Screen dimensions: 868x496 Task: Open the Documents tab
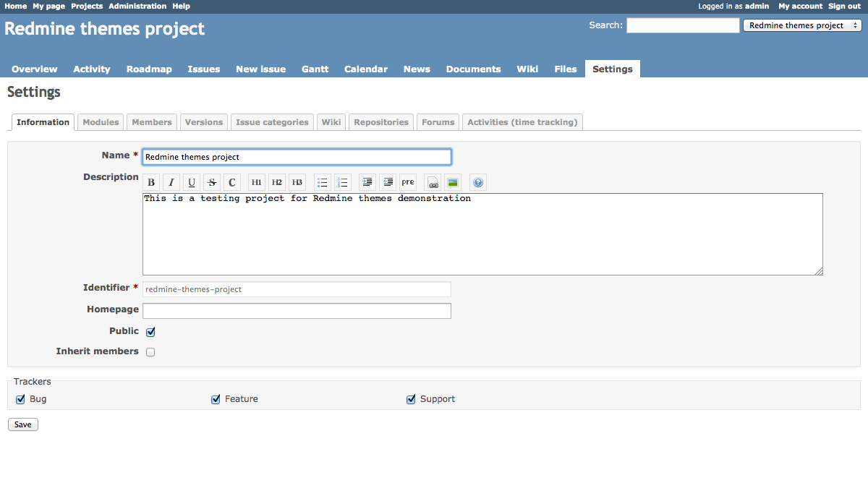coord(474,69)
